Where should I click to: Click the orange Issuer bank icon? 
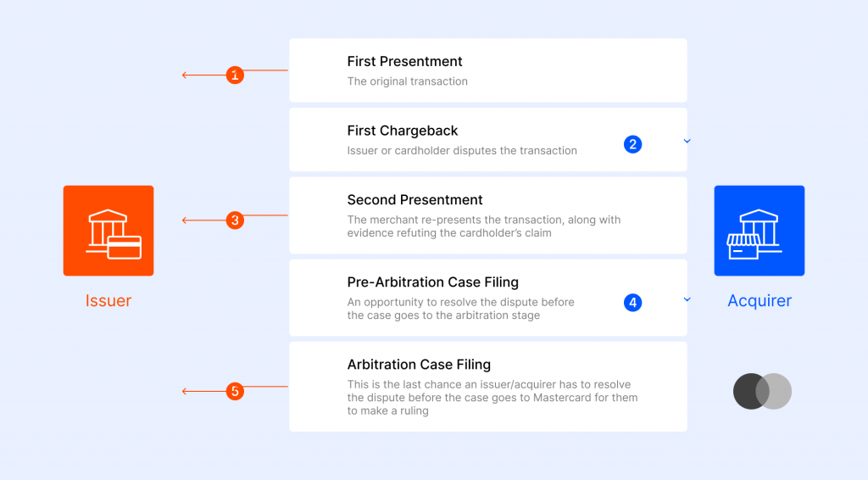pos(108,231)
